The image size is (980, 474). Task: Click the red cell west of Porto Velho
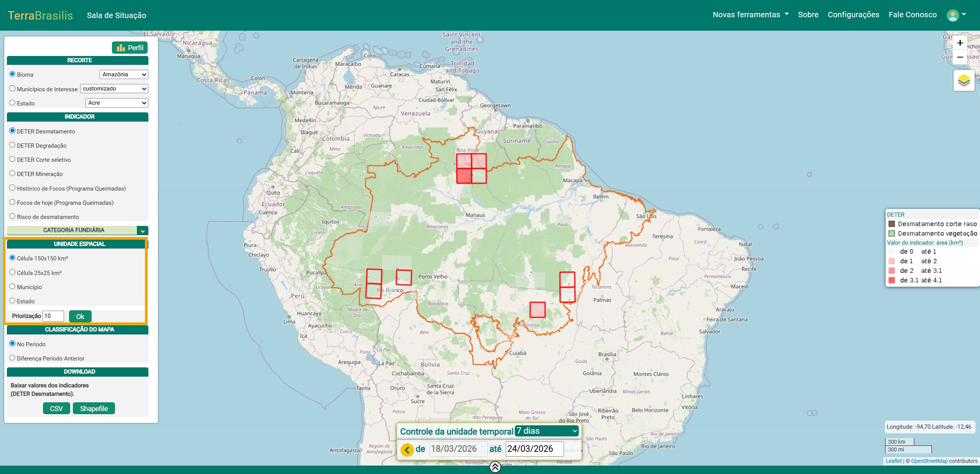click(404, 277)
